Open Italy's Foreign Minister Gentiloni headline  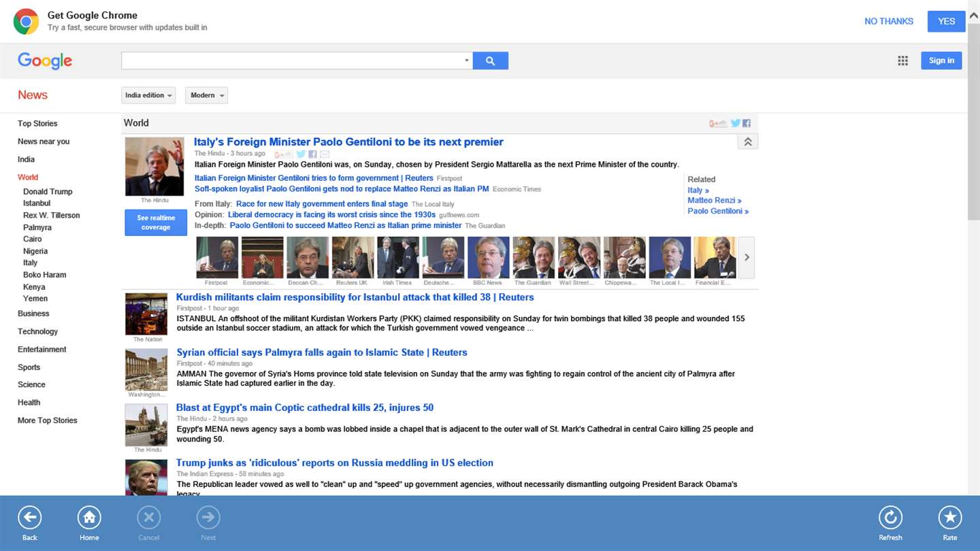click(348, 142)
